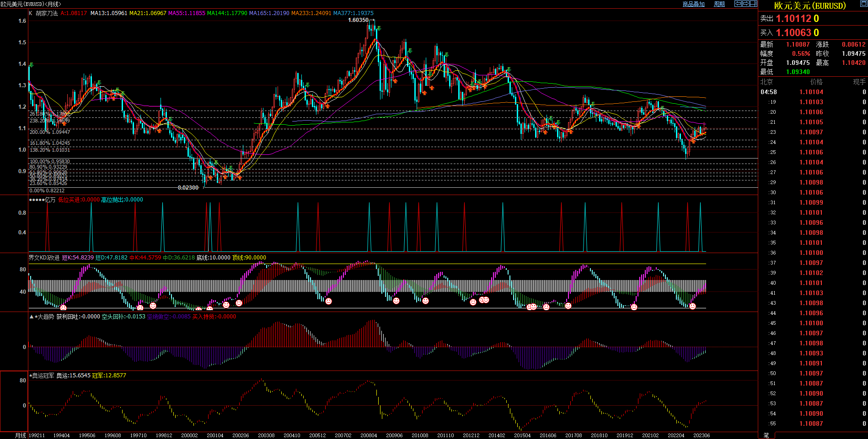Toggle the side panel layout icon
This screenshot has height=439, width=868.
[x=754, y=4]
